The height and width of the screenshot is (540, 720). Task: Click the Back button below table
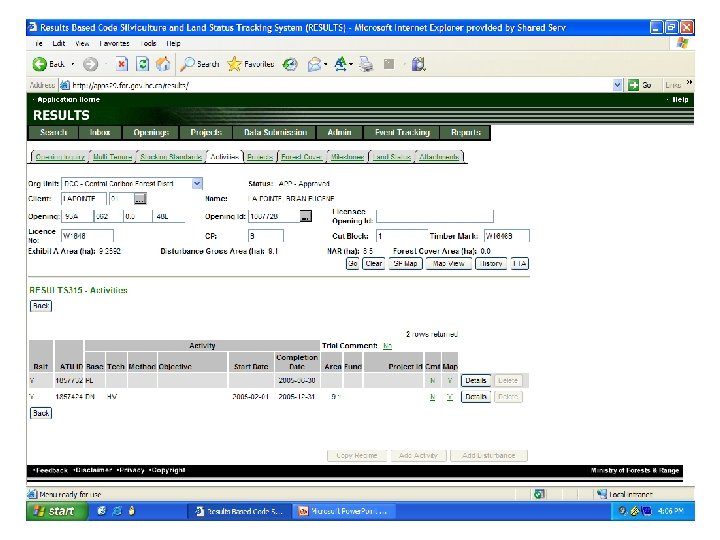41,413
